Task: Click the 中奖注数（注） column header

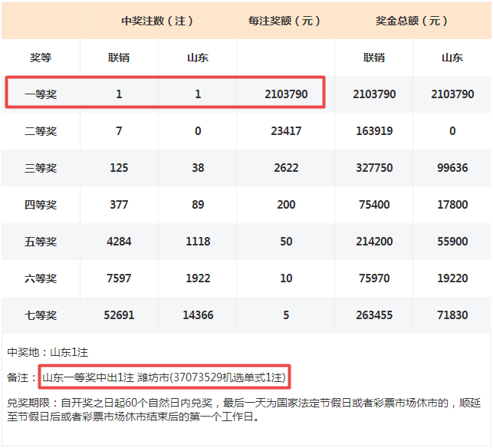Action: [x=158, y=21]
